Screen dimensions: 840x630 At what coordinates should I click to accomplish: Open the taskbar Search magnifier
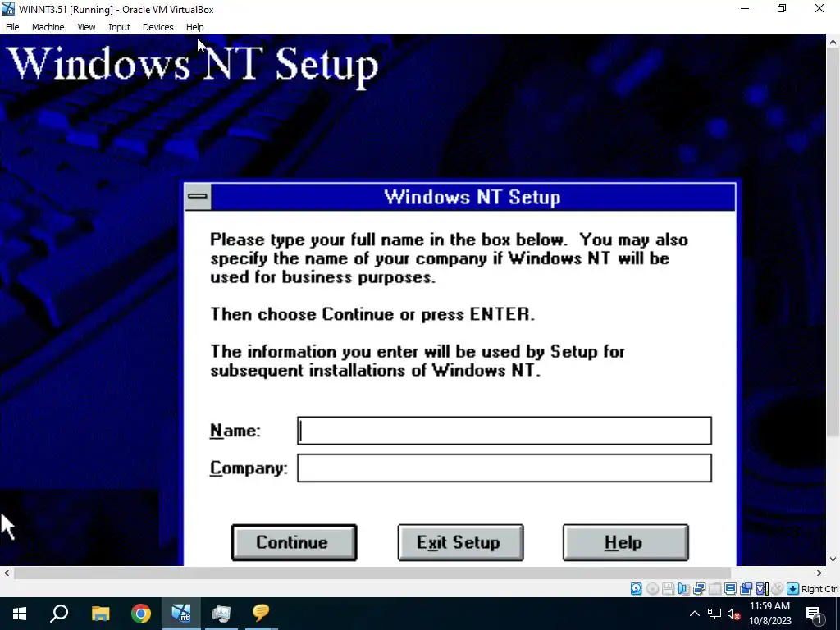click(x=59, y=614)
